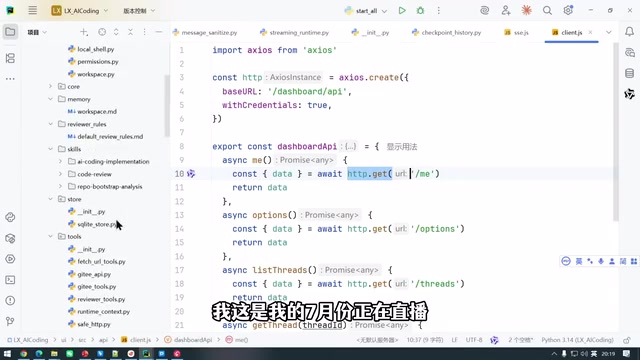Image resolution: width=640 pixels, height=360 pixels.
Task: Expand all nodes in project tree
Action: (116, 32)
